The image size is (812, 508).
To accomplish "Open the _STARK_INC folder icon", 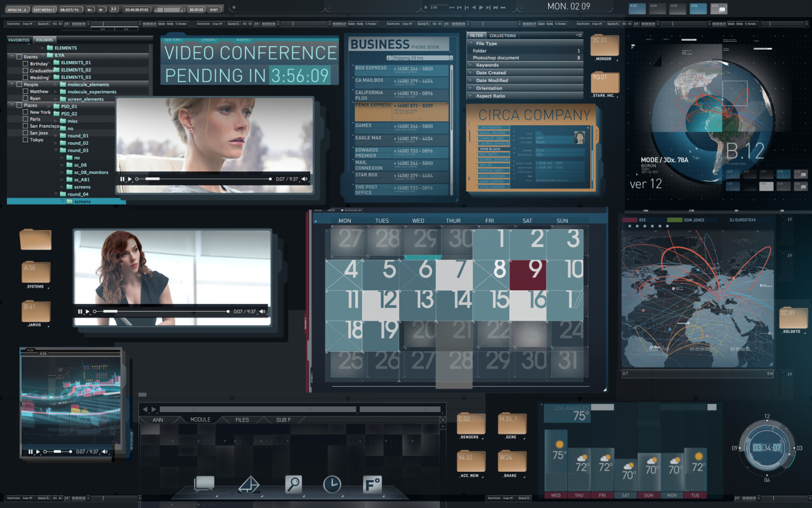I will [x=605, y=82].
